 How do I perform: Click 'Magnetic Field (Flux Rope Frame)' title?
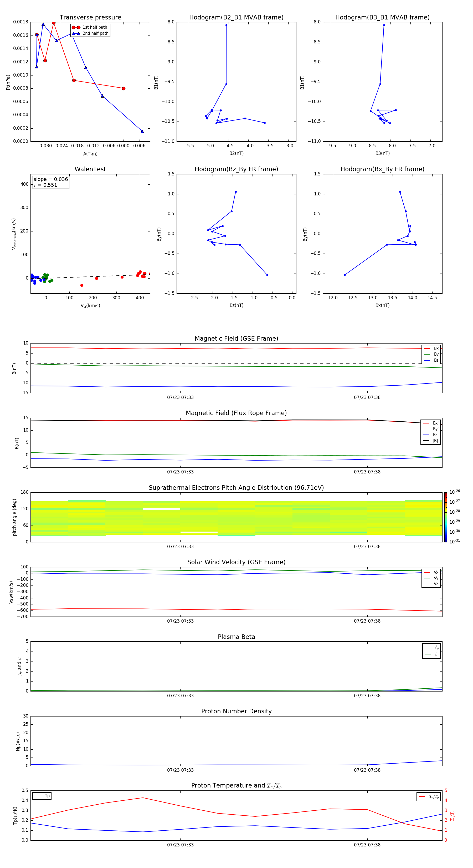(236, 413)
